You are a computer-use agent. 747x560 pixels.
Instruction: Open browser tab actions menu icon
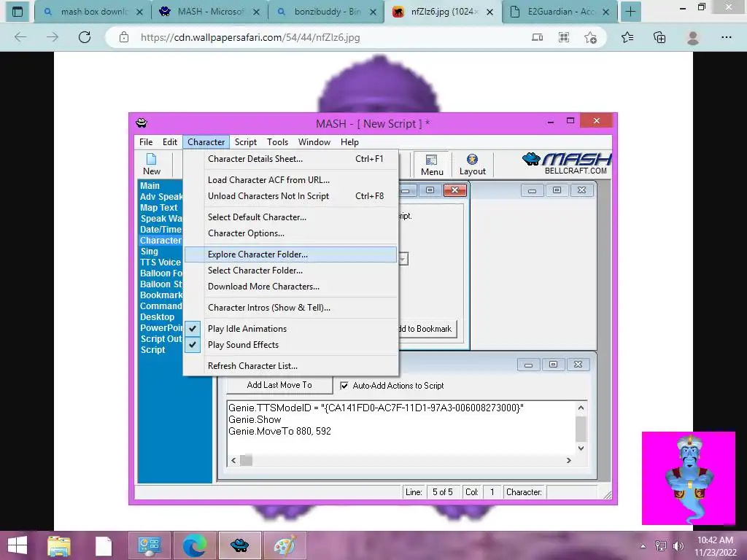point(17,12)
